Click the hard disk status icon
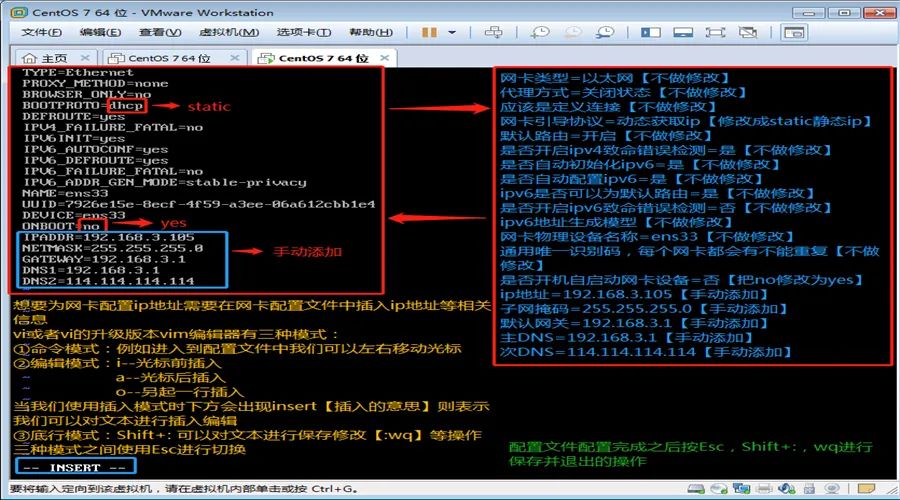 pyautogui.click(x=696, y=489)
